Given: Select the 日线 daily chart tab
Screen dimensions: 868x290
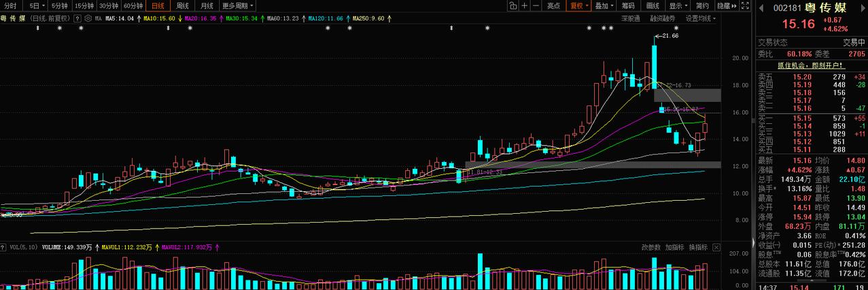Looking at the screenshot, I should click(x=158, y=5).
